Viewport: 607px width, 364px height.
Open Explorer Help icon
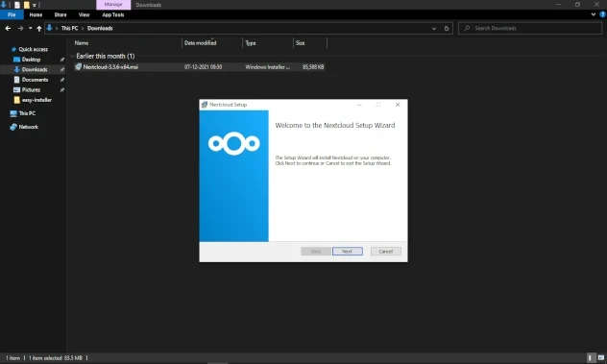pyautogui.click(x=602, y=14)
